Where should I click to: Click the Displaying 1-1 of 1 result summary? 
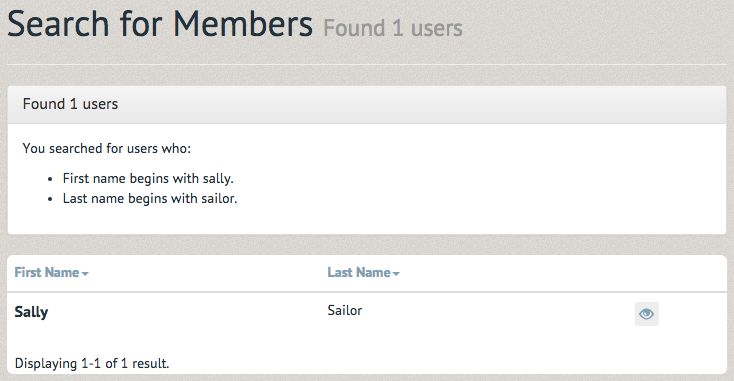coord(92,363)
